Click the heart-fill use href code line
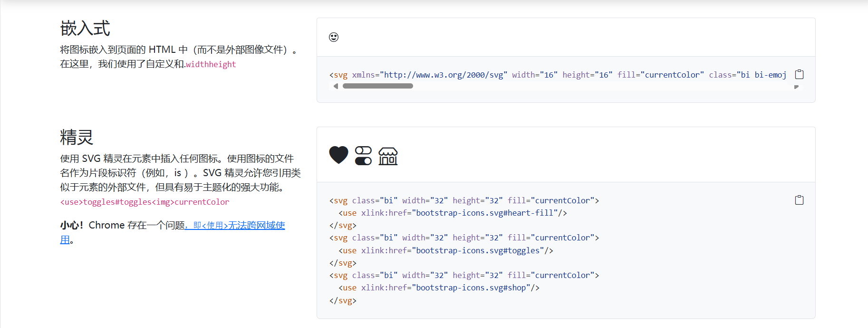Viewport: 868px width, 328px height. click(x=453, y=213)
